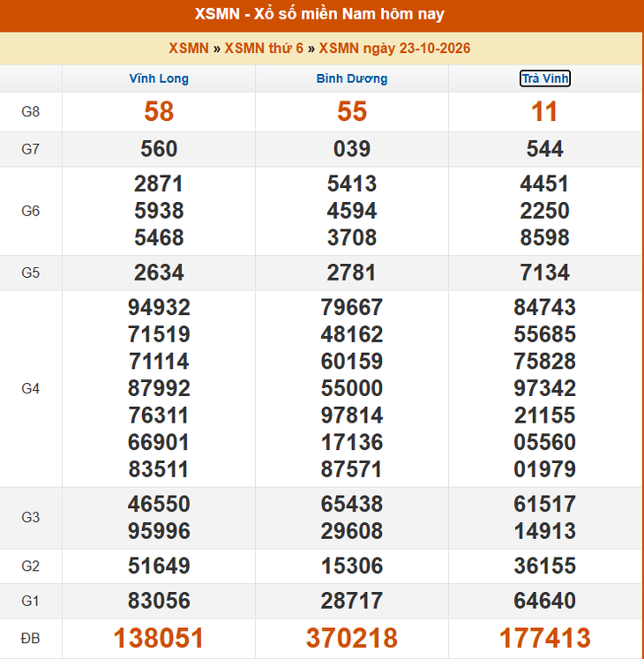
Task: Click the header title XSMN Xổ số miền Nam
Action: click(319, 14)
